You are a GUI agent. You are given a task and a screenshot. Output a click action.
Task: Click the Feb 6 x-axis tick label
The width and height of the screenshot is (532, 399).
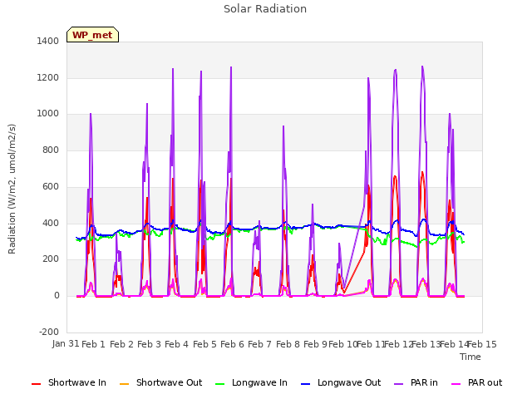click(233, 344)
